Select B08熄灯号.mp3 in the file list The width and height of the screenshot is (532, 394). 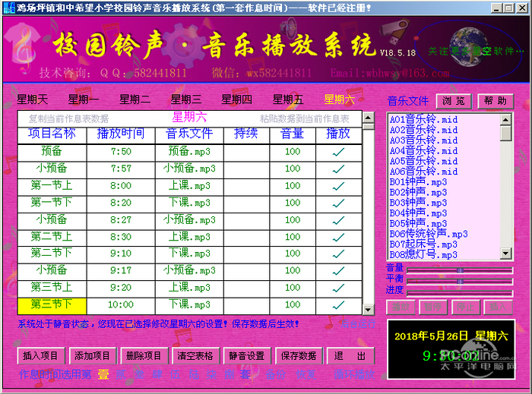[x=423, y=254]
